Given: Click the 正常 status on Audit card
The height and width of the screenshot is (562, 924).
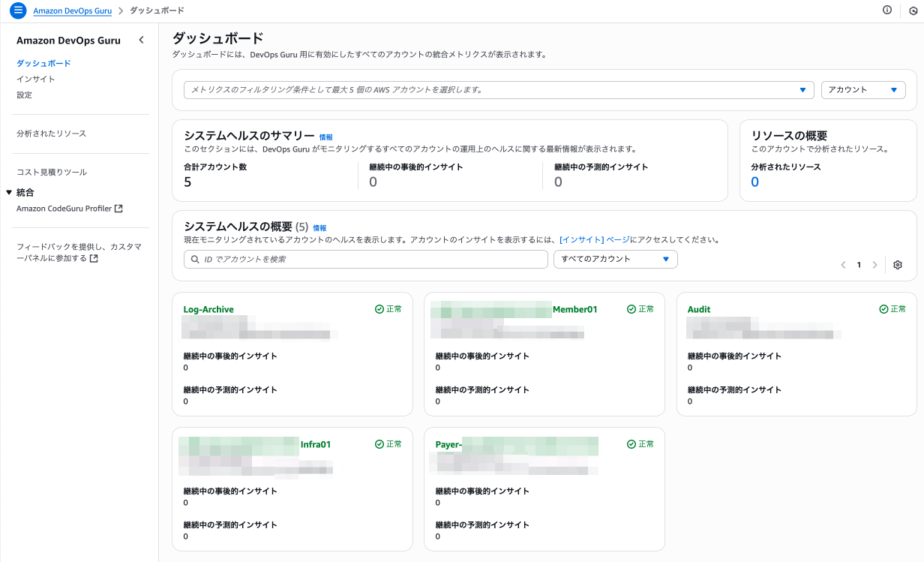Looking at the screenshot, I should (892, 309).
